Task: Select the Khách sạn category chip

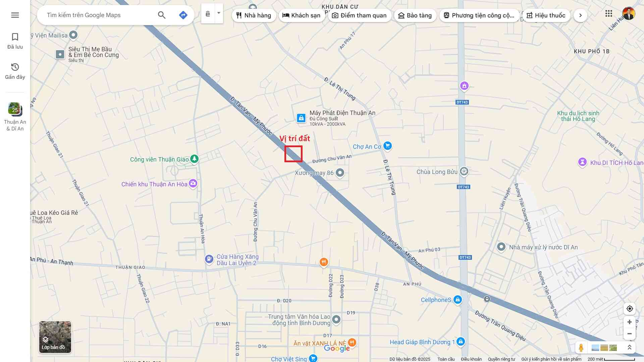Action: click(x=301, y=15)
